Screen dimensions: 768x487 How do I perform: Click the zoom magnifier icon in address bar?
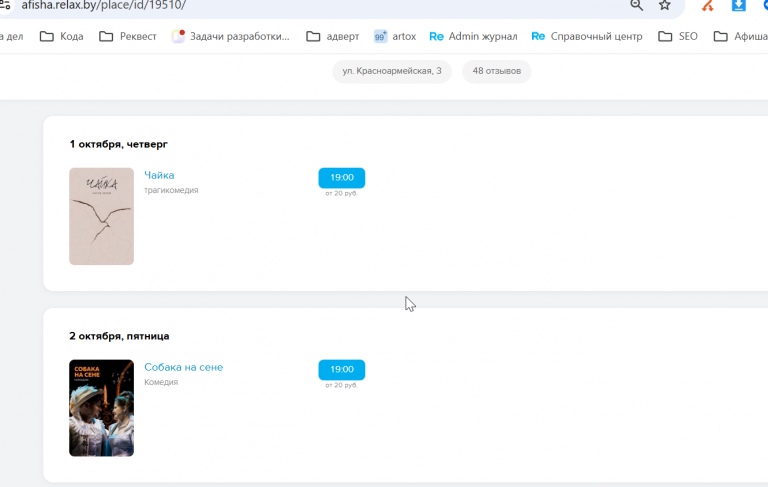point(636,5)
